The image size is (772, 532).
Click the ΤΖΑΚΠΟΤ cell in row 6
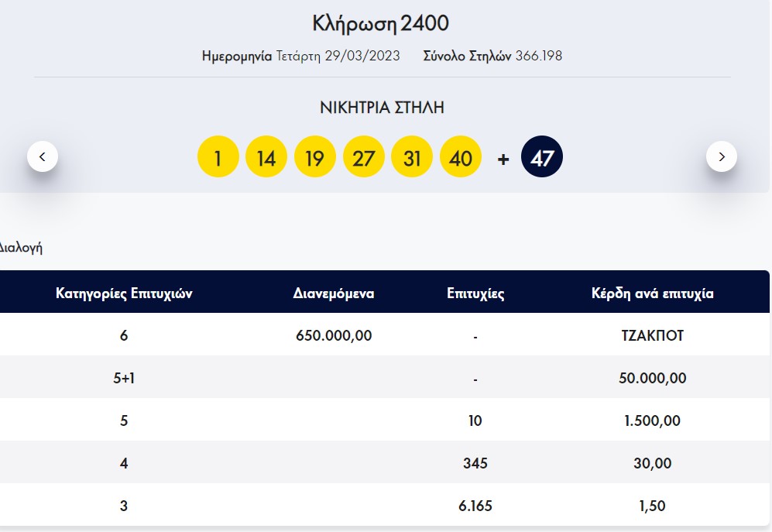click(652, 336)
